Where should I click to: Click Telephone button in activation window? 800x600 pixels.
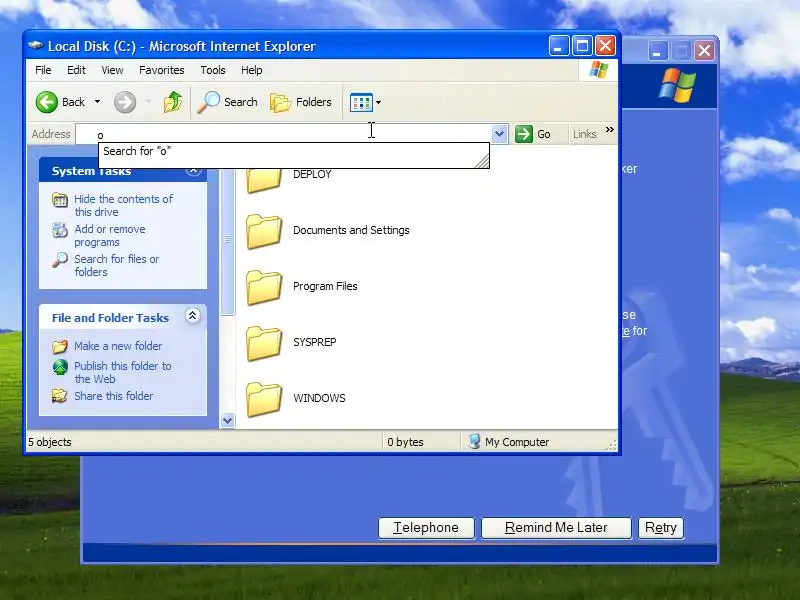(426, 528)
